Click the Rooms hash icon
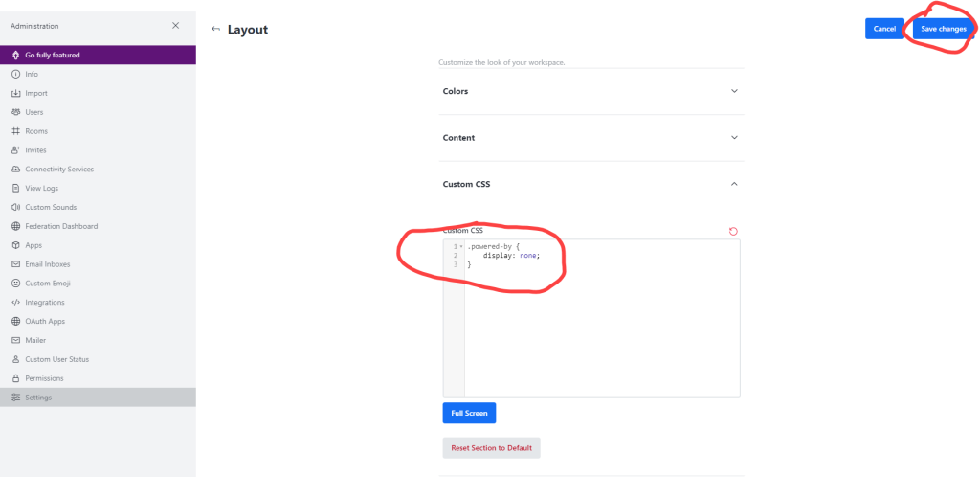The height and width of the screenshot is (477, 980). pyautogui.click(x=15, y=131)
